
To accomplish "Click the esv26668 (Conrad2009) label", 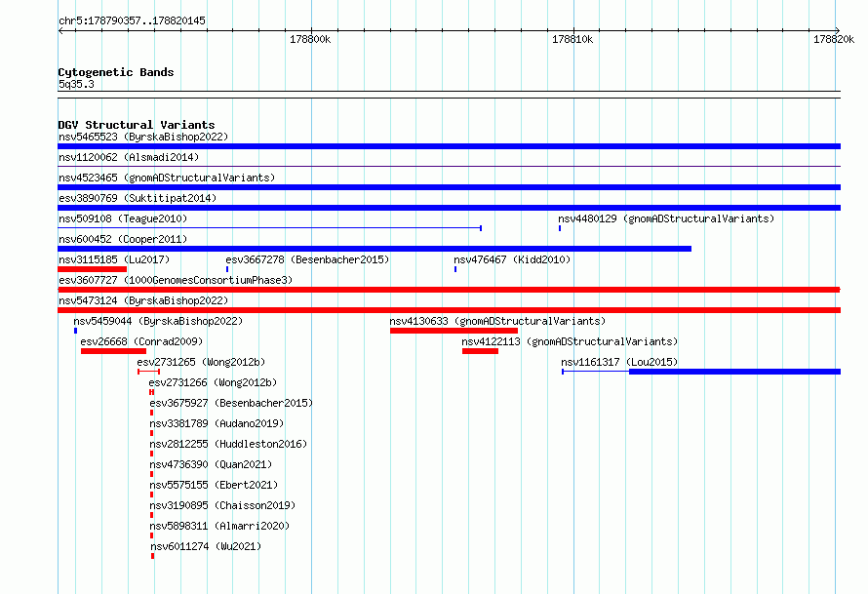I will coord(141,341).
